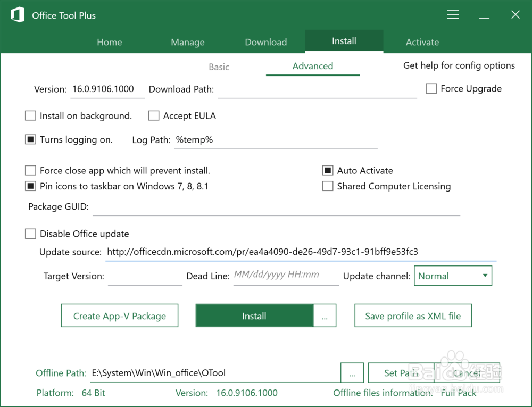Enable the Force Upgrade checkbox
Screen dimensions: 532x407
[x=431, y=88]
